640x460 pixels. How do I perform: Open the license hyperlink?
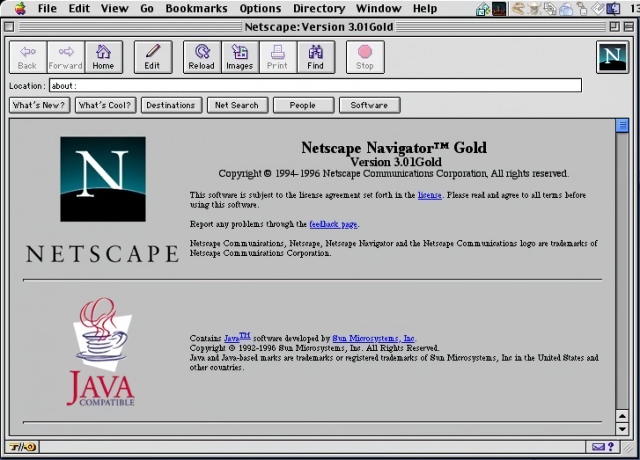[429, 195]
